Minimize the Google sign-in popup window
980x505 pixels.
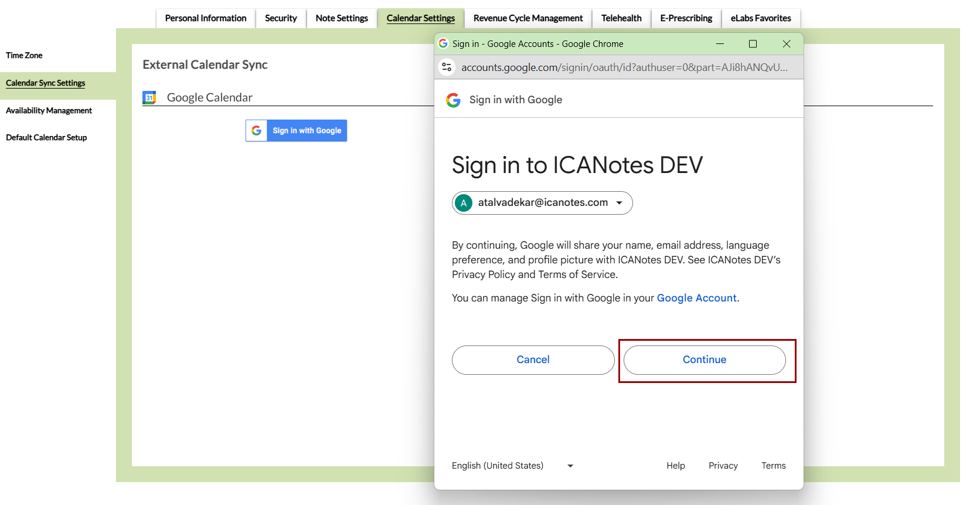tap(720, 44)
